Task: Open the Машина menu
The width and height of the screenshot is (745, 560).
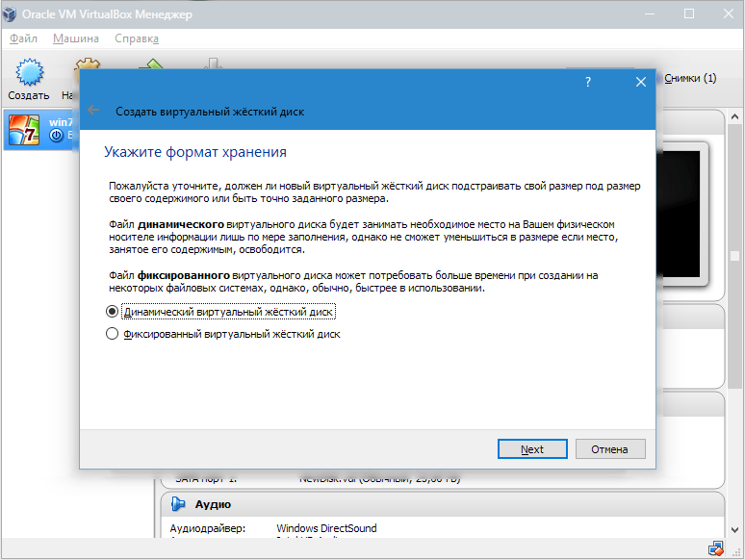Action: 75,38
